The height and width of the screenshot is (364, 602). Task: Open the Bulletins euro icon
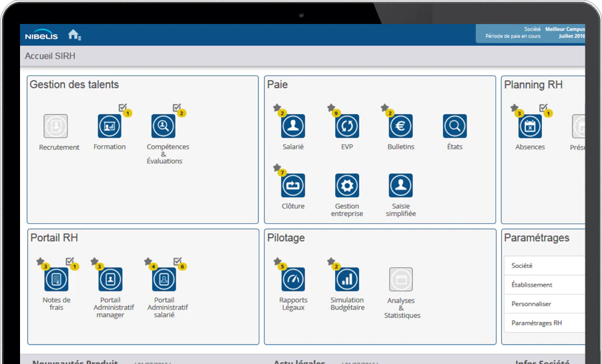point(401,126)
